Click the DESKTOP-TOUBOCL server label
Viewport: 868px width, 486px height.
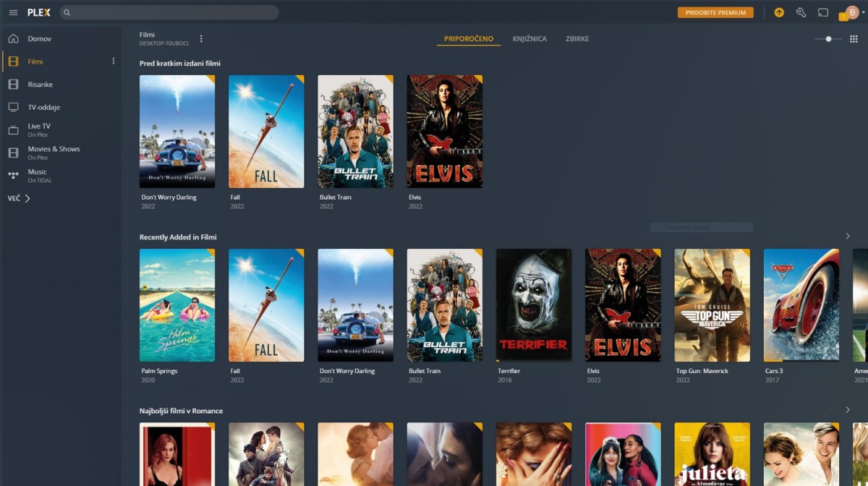click(x=165, y=43)
